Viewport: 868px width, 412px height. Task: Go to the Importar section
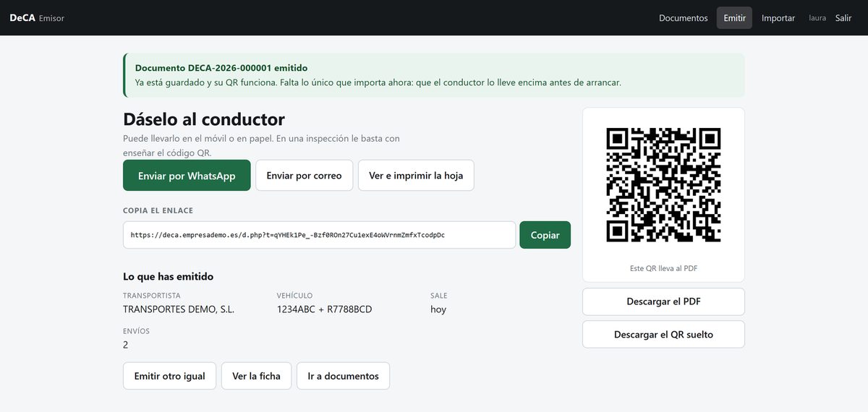pyautogui.click(x=778, y=18)
